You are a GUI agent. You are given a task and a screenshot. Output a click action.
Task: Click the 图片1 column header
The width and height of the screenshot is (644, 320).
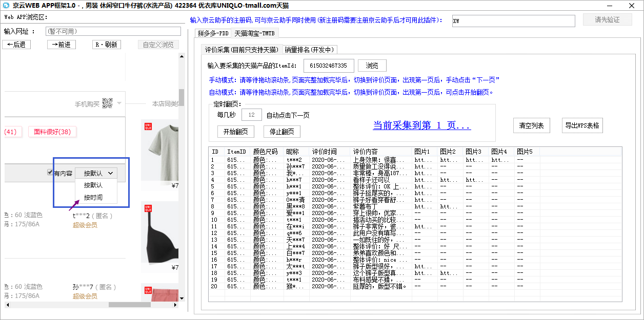pos(426,152)
